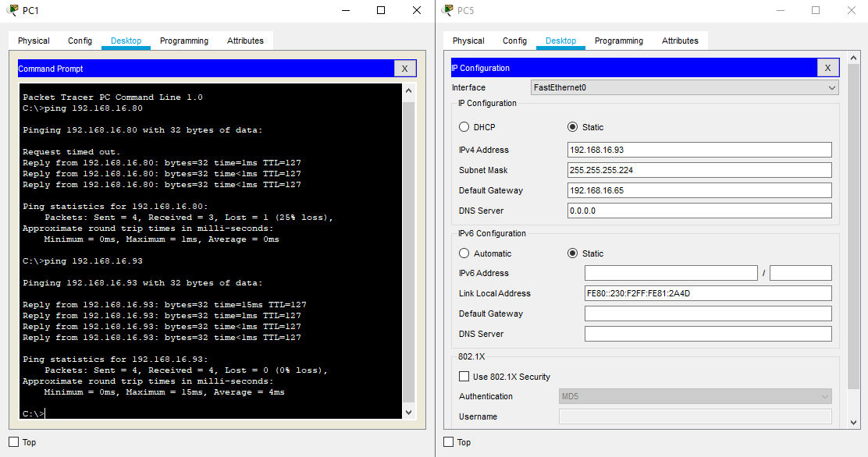This screenshot has width=868, height=457.
Task: Open the MD5 Authentication dropdown
Action: 695,396
